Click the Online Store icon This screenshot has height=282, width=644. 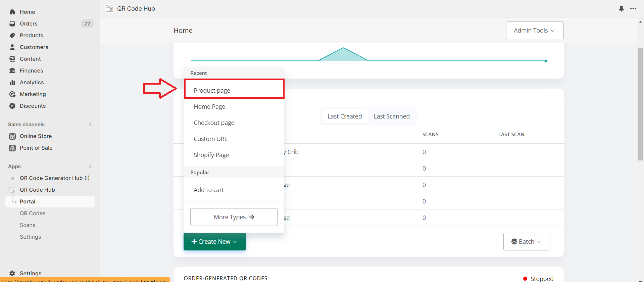tap(12, 136)
